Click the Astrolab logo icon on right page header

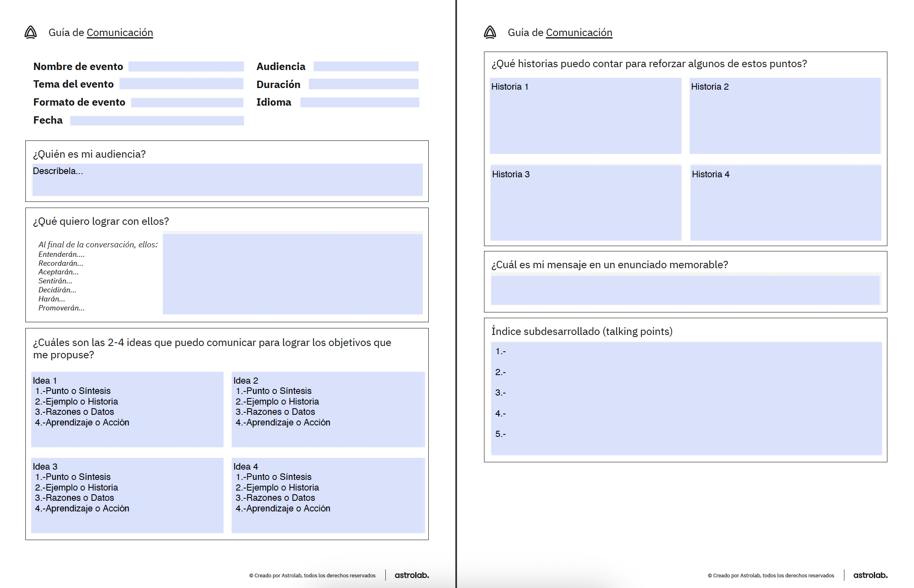click(490, 32)
